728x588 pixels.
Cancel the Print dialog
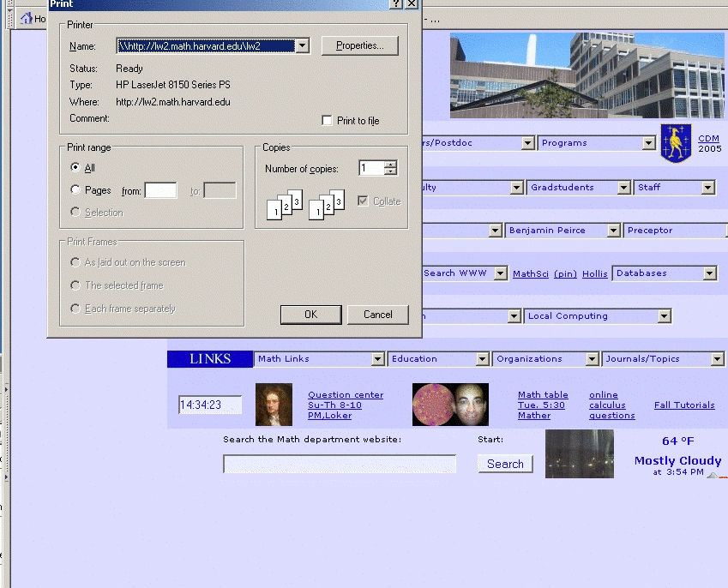pos(377,315)
